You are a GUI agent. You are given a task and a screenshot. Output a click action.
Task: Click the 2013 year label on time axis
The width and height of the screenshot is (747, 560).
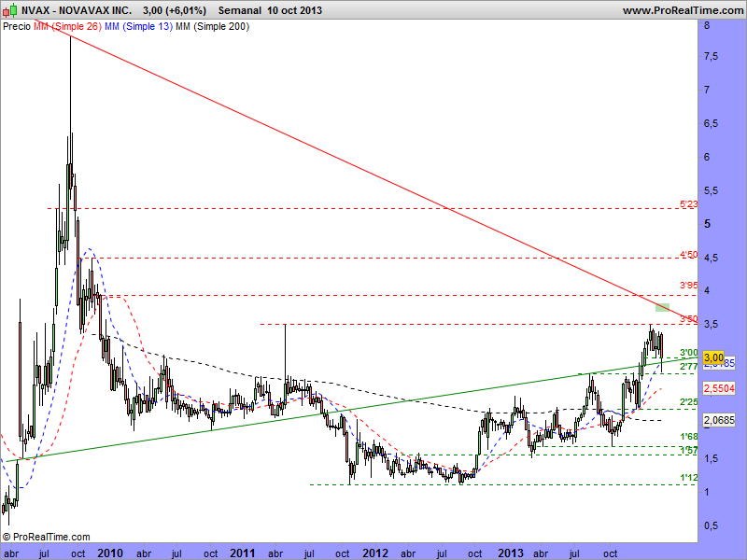click(510, 553)
